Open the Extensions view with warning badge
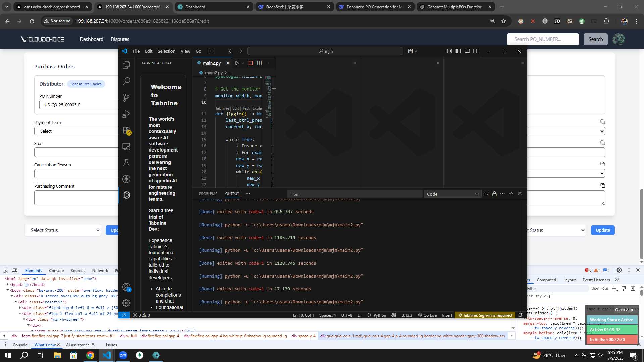 pos(126,130)
